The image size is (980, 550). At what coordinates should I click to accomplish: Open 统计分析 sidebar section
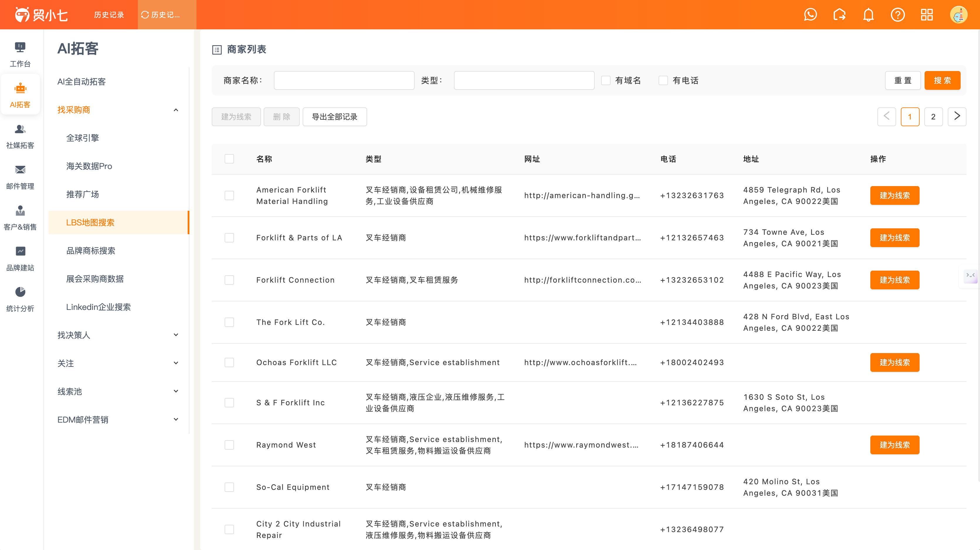pos(20,299)
